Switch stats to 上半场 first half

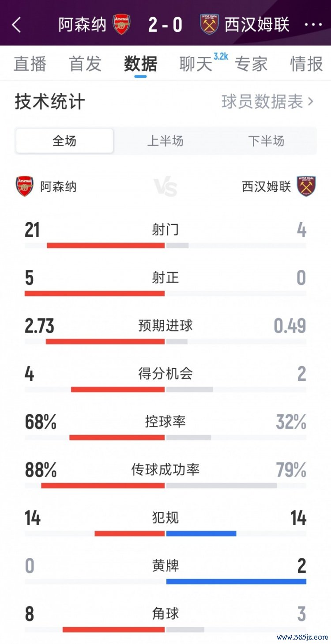[x=165, y=141]
